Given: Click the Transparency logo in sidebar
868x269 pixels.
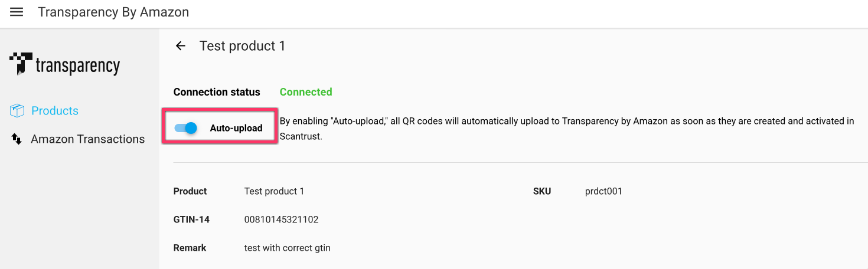Looking at the screenshot, I should pos(65,65).
